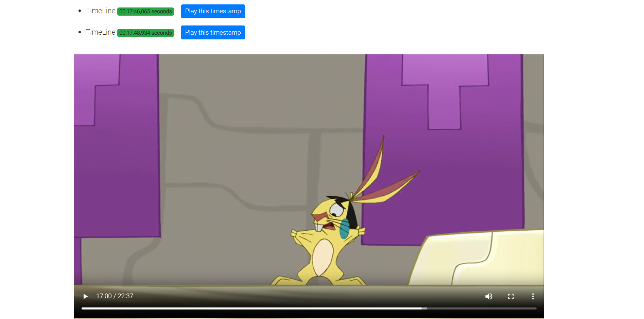Play timestamp 00:17:48,934 button
This screenshot has height=319, width=644.
[x=213, y=33]
